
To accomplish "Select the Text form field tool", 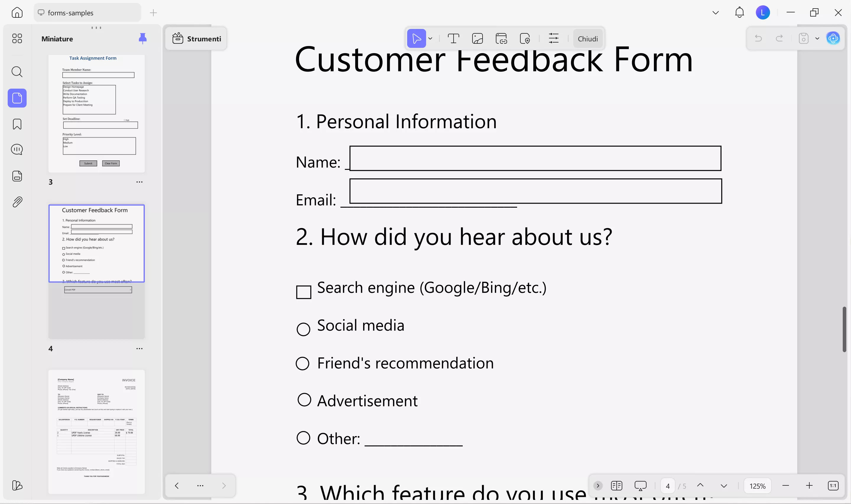I will tap(454, 38).
